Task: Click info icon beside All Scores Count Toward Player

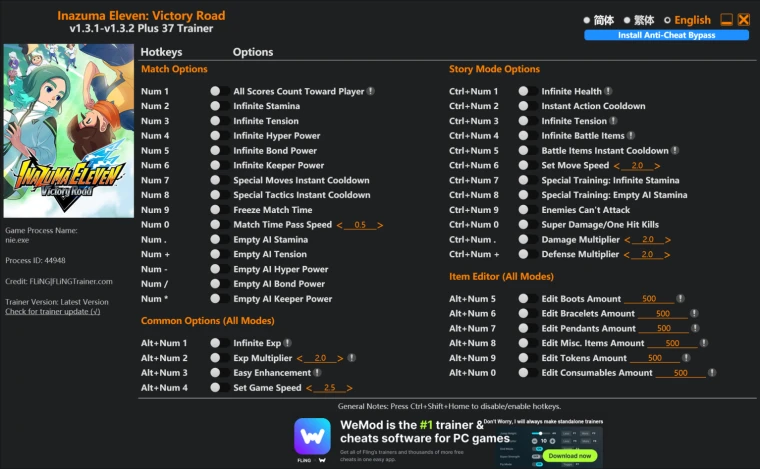Action: point(371,91)
